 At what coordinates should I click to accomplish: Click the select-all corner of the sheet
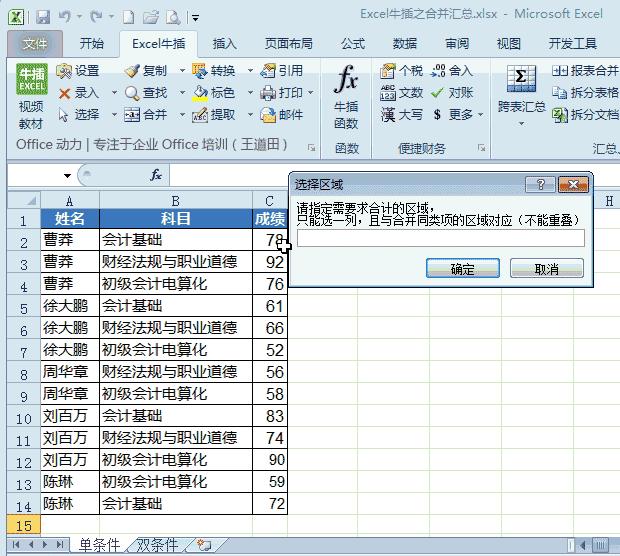(x=24, y=200)
